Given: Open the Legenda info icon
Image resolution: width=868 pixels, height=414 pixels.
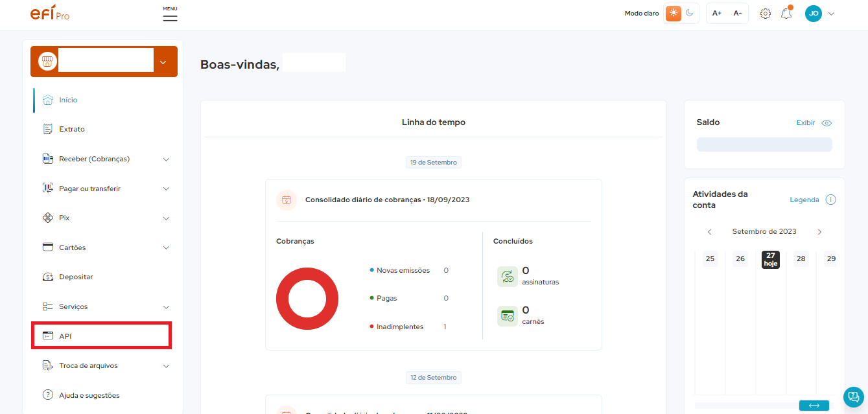Looking at the screenshot, I should click(x=830, y=200).
